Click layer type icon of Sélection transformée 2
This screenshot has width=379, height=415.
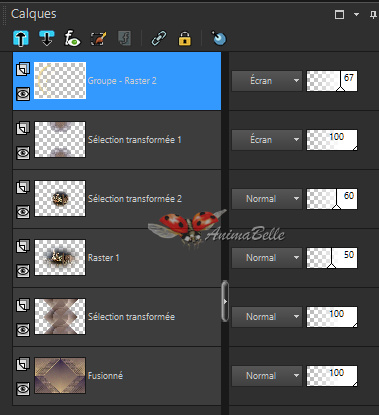point(23,187)
